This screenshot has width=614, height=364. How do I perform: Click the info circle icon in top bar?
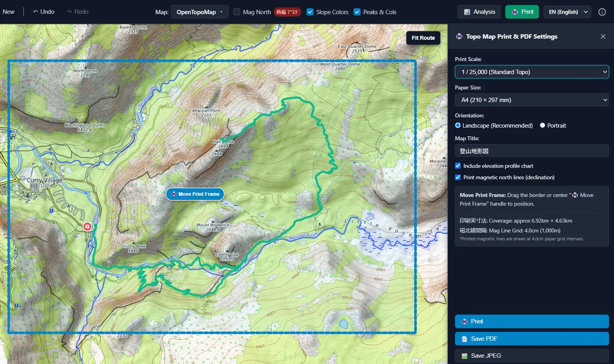click(x=602, y=12)
